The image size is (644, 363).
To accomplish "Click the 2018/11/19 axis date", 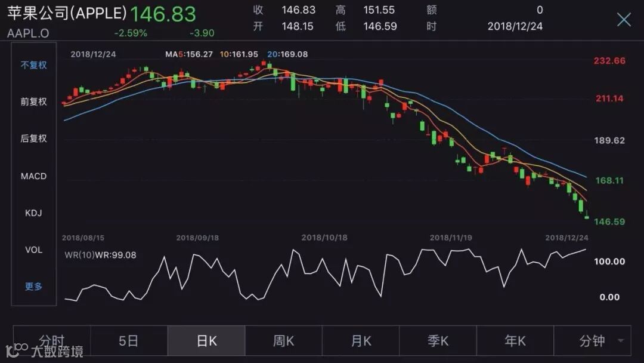I will (x=451, y=238).
